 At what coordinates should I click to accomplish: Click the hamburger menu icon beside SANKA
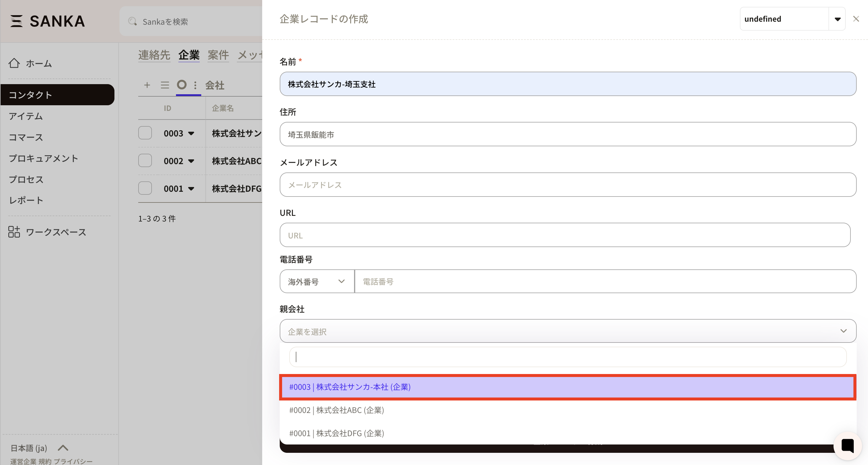coord(16,21)
